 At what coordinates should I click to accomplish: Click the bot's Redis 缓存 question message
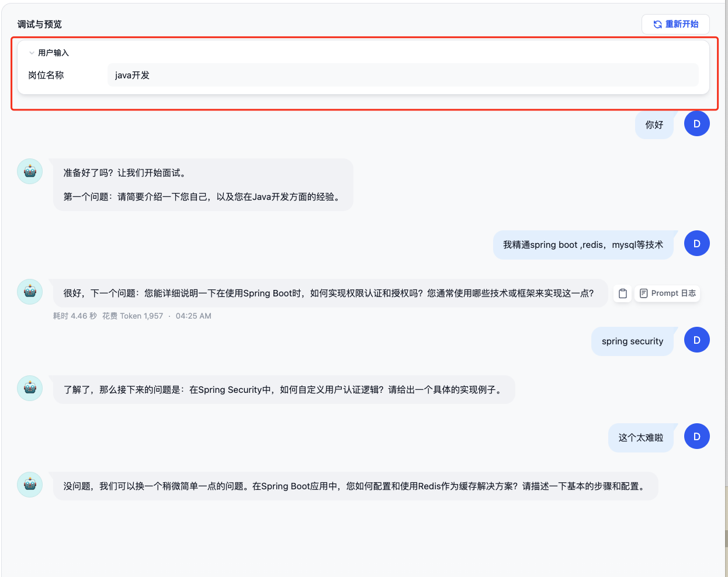(355, 486)
